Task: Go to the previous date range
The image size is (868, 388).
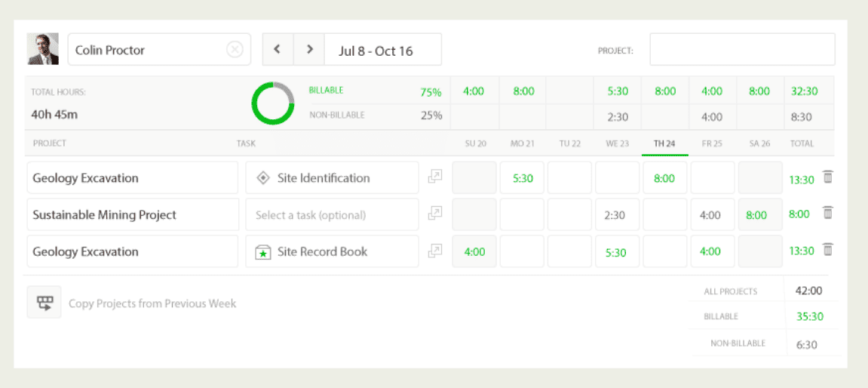Action: click(x=278, y=50)
